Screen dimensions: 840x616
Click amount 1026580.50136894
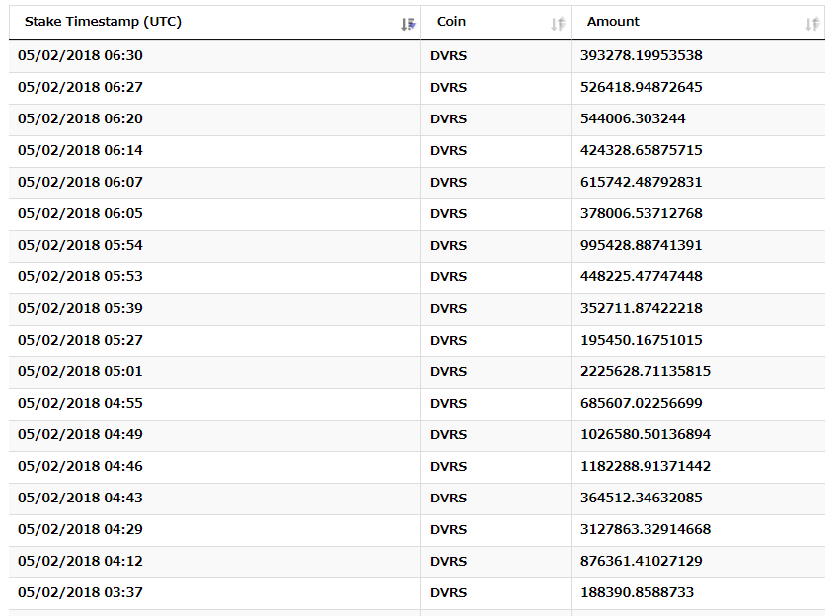[x=646, y=434]
